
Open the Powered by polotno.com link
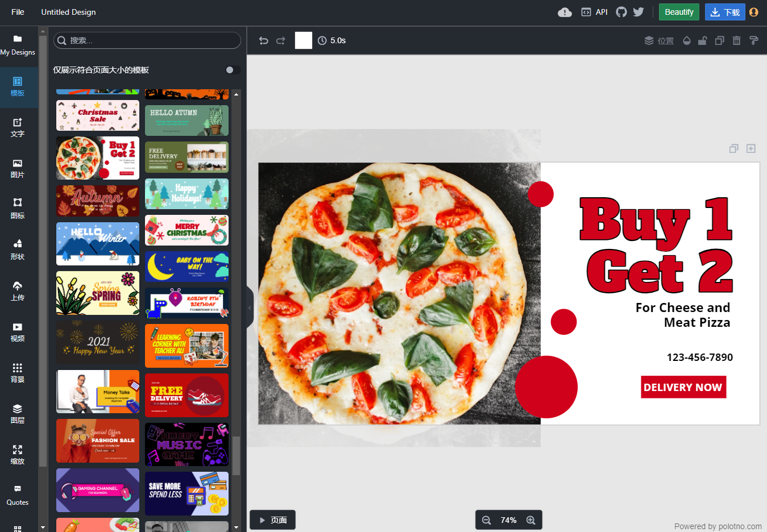click(x=718, y=526)
